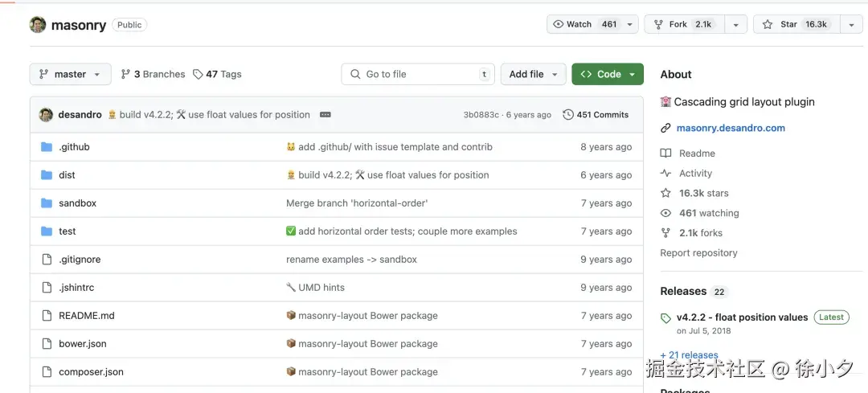This screenshot has height=393, width=868.
Task: Open the .gitignore file
Action: 80,260
